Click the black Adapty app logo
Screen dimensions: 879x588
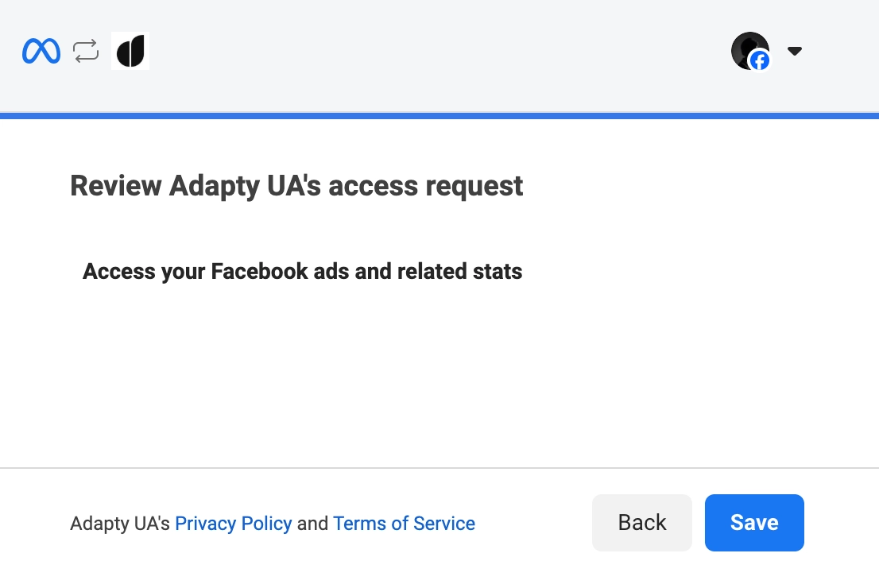[x=130, y=52]
